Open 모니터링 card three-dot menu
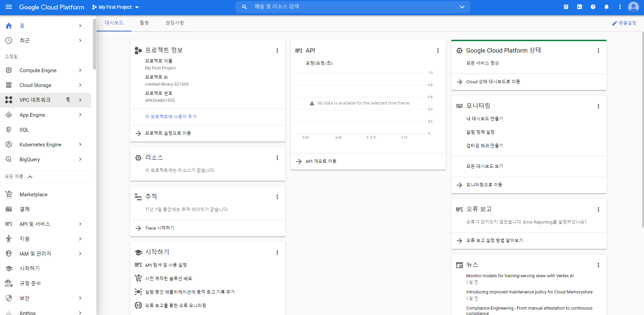Screen dimensions: 644x315 (x=598, y=106)
